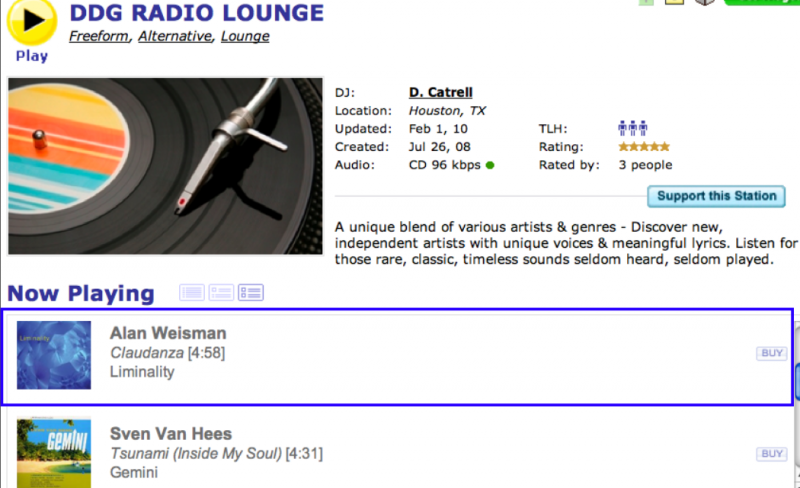Click the TLH listeners people icon
The height and width of the screenshot is (488, 800).
click(633, 129)
